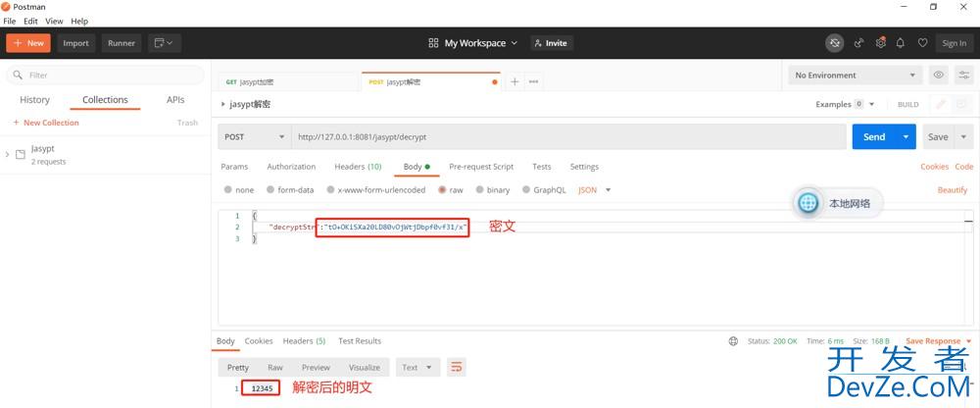Open the HTTP method POST dropdown
This screenshot has width=980, height=408.
(x=254, y=136)
